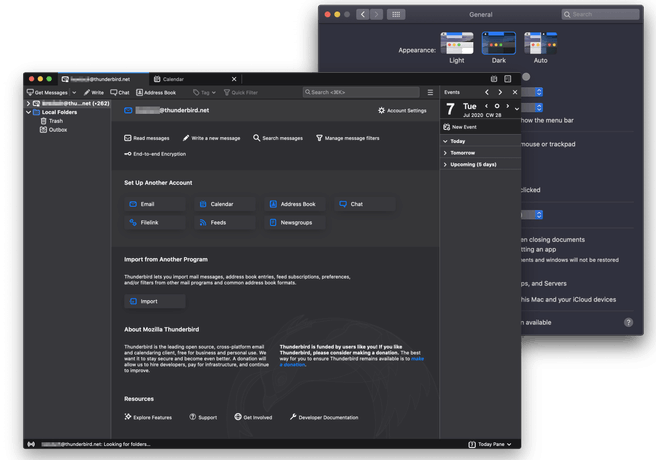
Task: Open calendar tab icon in tab bar
Action: pyautogui.click(x=494, y=79)
